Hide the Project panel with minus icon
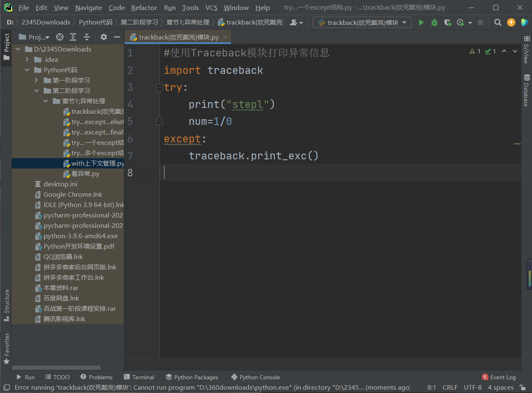This screenshot has height=393, width=532. pos(117,37)
